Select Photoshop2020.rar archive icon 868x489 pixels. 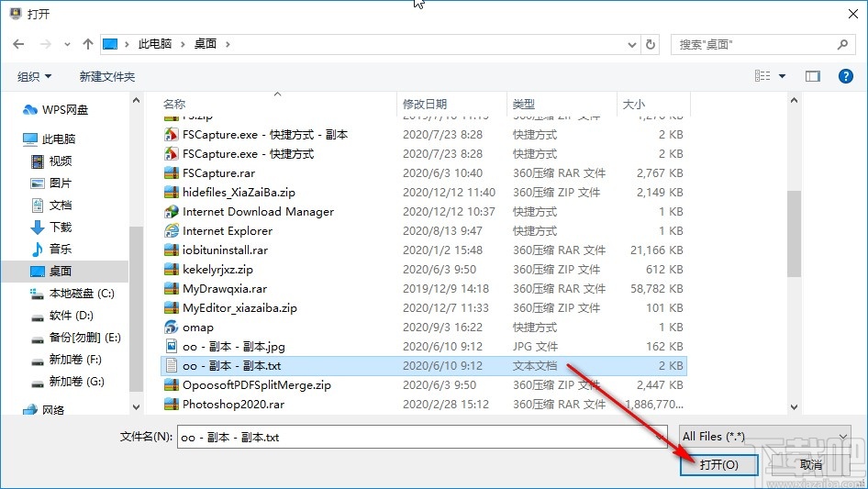[172, 405]
